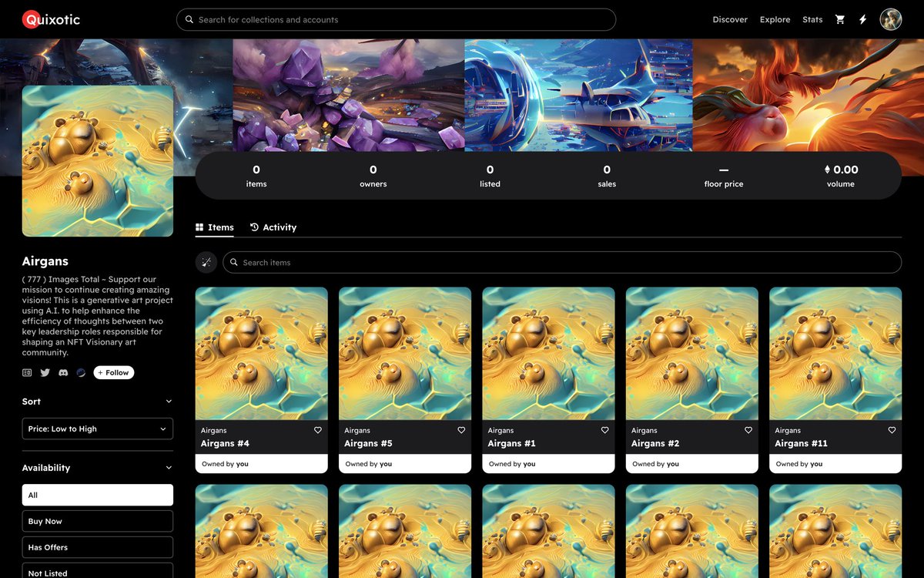This screenshot has width=924, height=578.
Task: Click the top search bar magnifier icon
Action: [x=189, y=19]
